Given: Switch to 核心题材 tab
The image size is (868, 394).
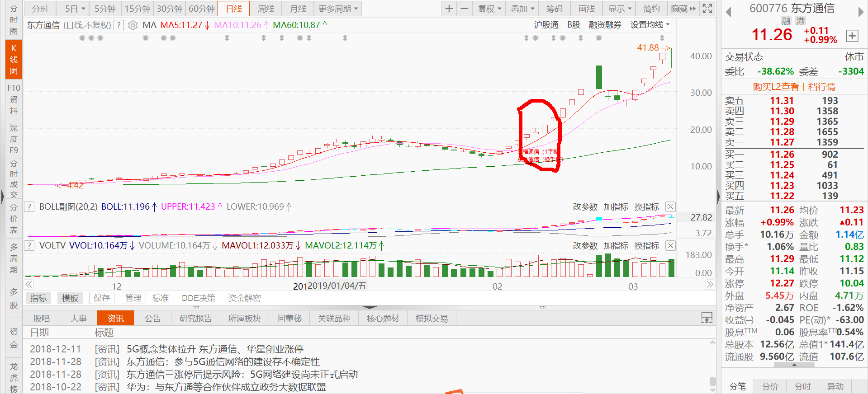Looking at the screenshot, I should pyautogui.click(x=383, y=318).
